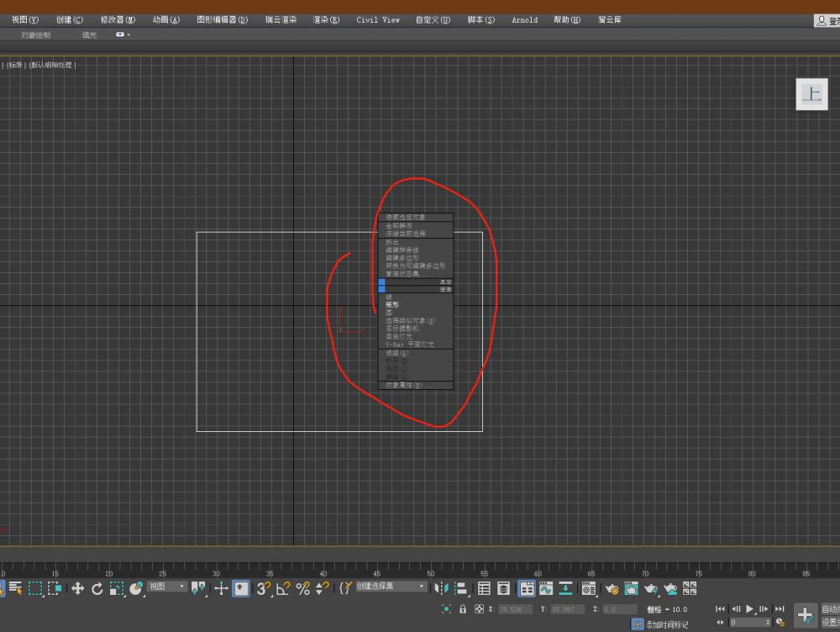Click the Render Production teapot icon
840x632 pixels.
[x=651, y=589]
